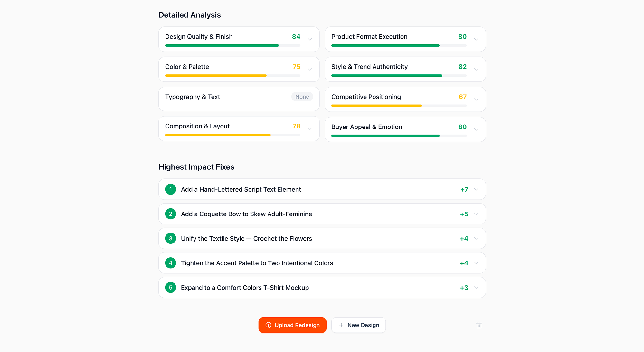Screen dimensions: 644x352
Task: Click the trash icon in the bottom corner
Action: coord(479,325)
